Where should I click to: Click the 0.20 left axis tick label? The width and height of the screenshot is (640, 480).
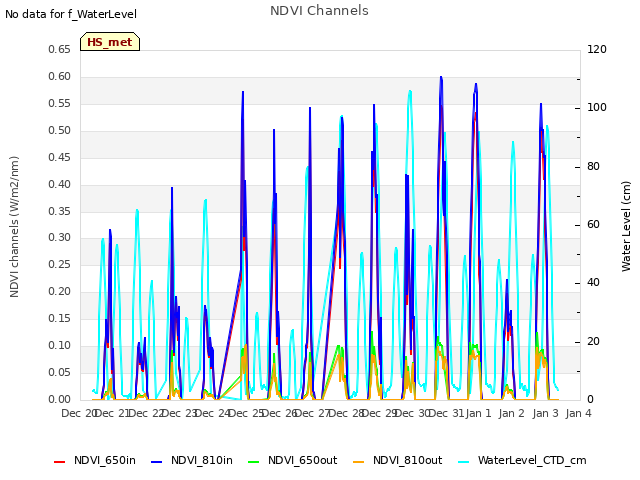coord(60,291)
